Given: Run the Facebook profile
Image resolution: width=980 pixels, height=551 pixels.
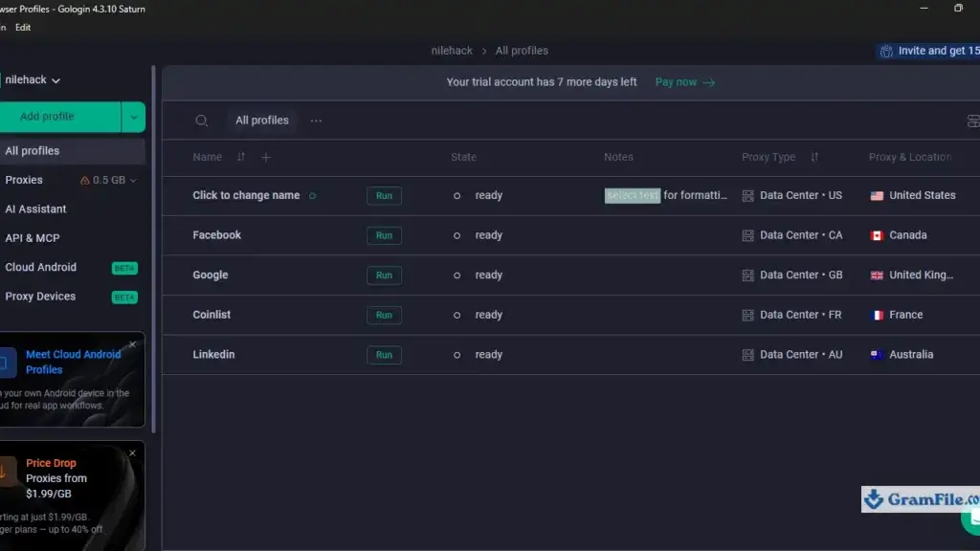Looking at the screenshot, I should pos(384,235).
